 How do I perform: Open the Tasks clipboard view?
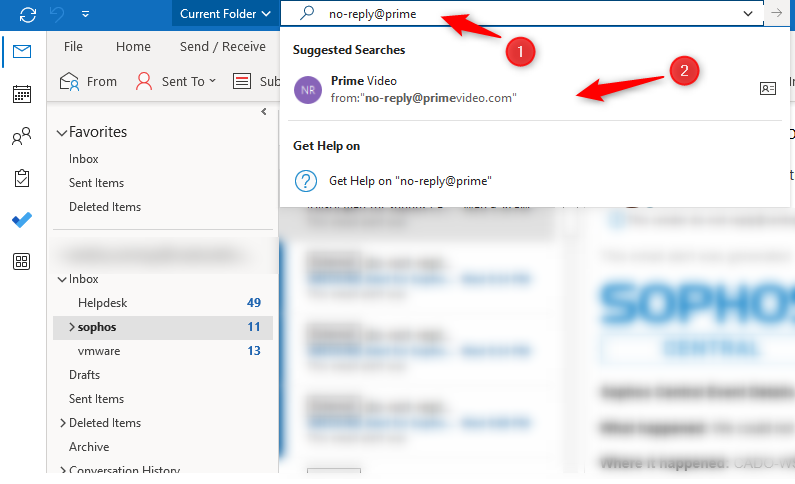click(x=22, y=178)
